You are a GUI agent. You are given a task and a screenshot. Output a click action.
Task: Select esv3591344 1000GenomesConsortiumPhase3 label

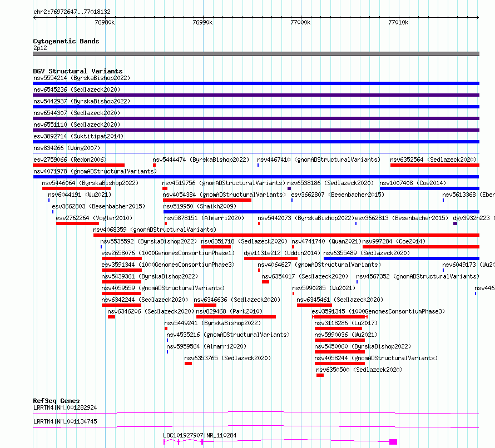(168, 265)
